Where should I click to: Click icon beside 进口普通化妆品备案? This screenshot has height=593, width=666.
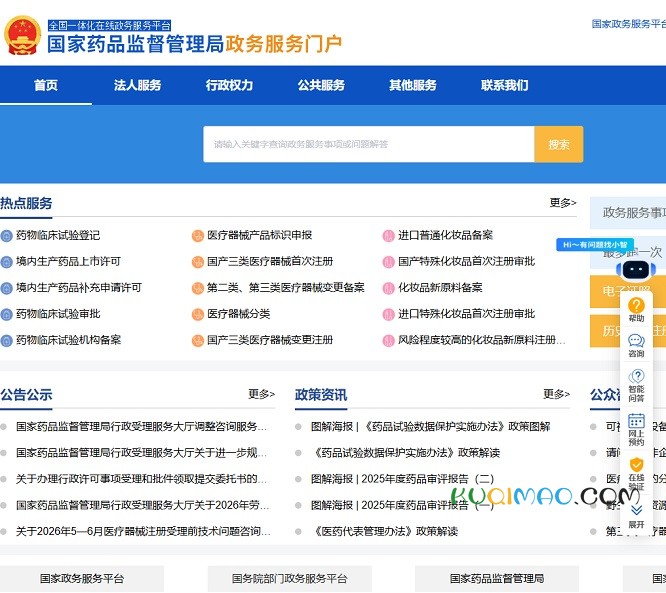(x=388, y=236)
